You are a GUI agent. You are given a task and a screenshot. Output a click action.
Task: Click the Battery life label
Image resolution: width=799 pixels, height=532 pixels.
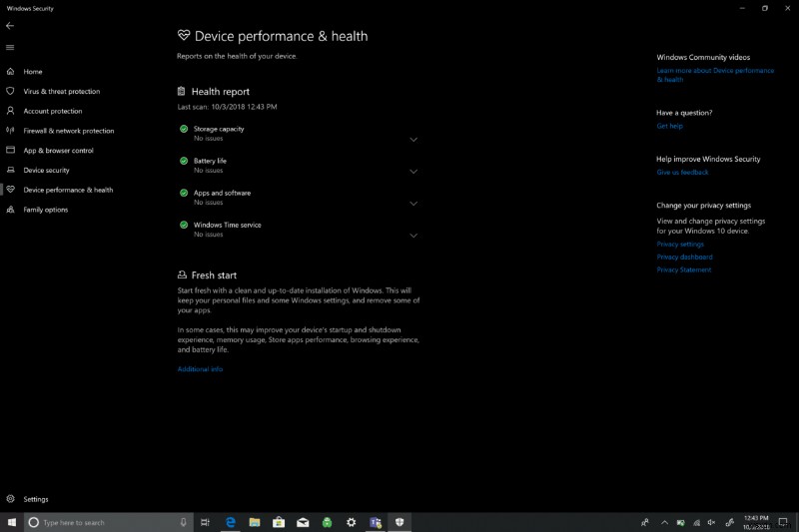(x=210, y=161)
